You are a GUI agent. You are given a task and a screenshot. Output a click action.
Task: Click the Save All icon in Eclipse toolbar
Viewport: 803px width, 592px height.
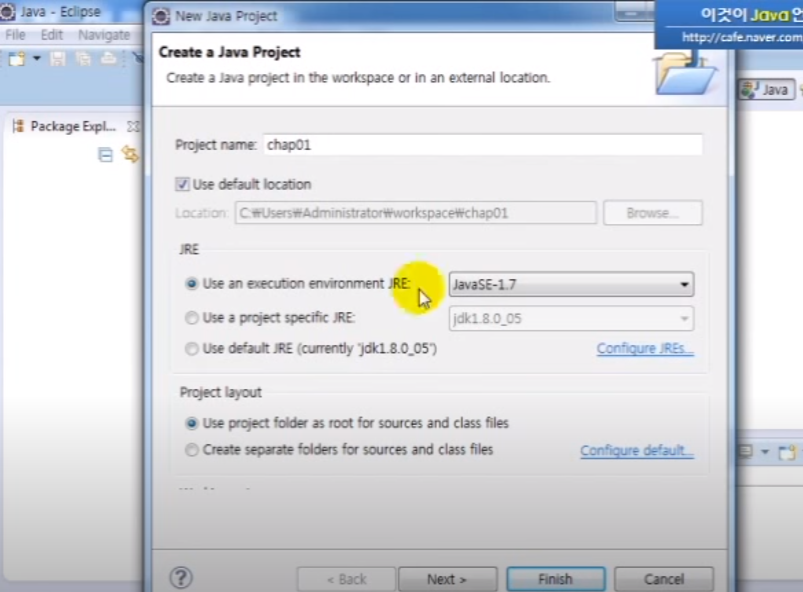coord(83,59)
